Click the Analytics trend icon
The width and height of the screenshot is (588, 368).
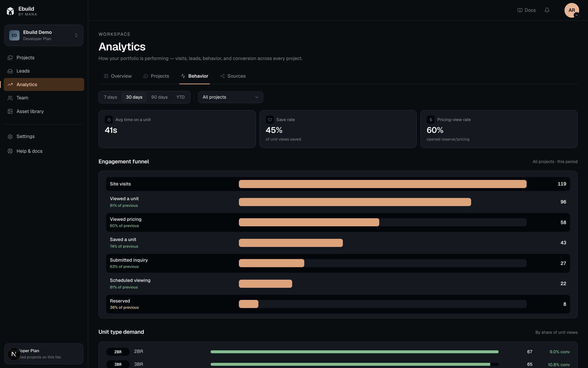10,84
